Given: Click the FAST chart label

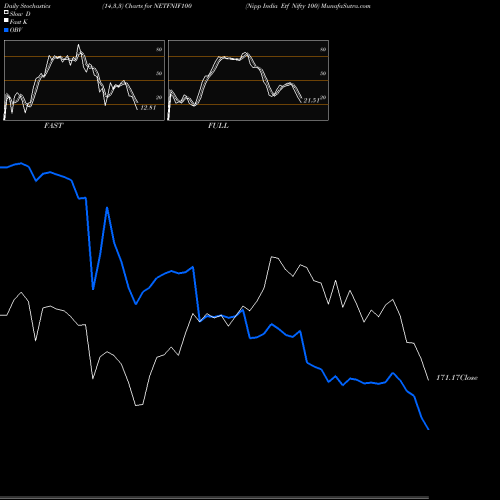Looking at the screenshot, I should point(53,125).
